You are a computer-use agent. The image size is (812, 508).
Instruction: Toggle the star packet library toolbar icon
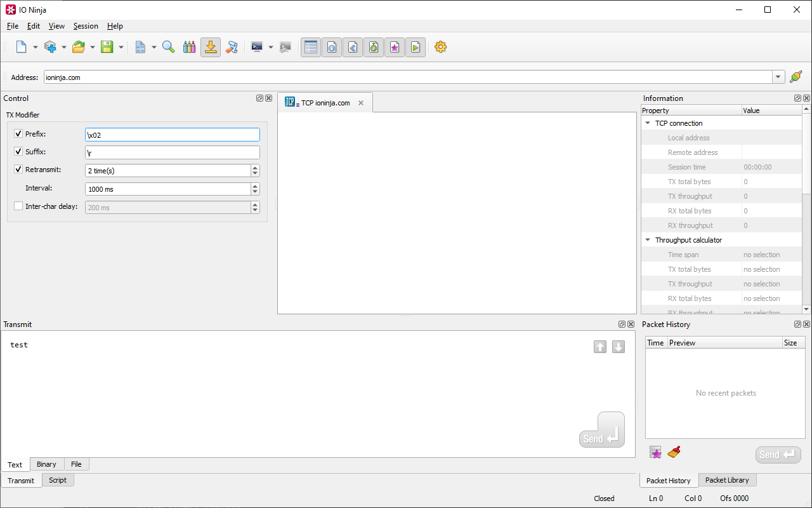pyautogui.click(x=395, y=47)
